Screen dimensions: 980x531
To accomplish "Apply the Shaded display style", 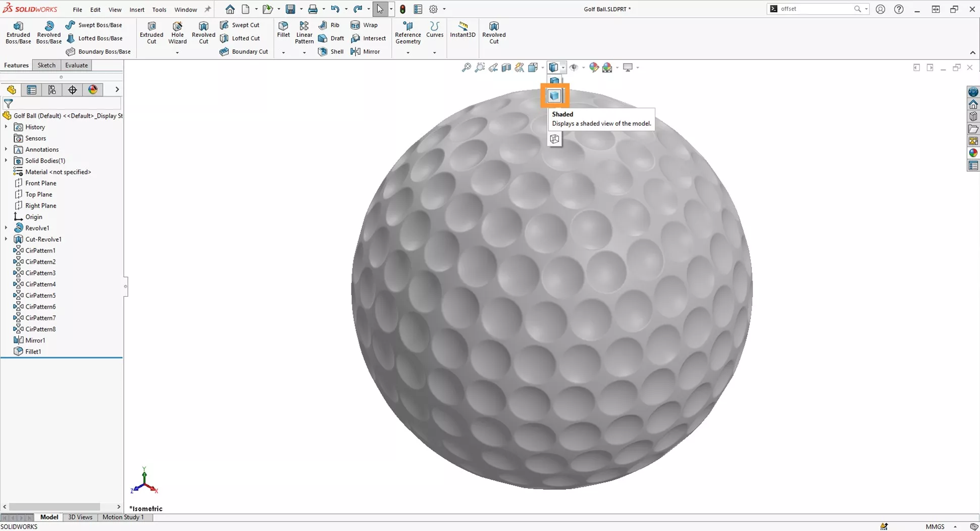I will [x=554, y=95].
